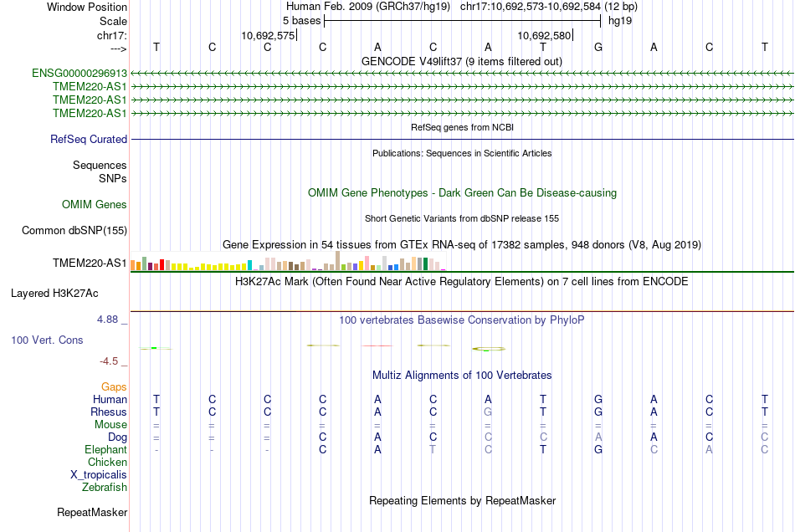The height and width of the screenshot is (532, 795).
Task: Click the orange Gaps label
Action: (x=114, y=387)
